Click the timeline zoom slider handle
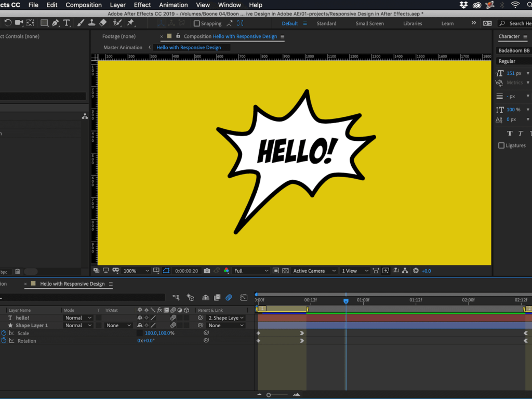The height and width of the screenshot is (399, 532). tap(269, 395)
